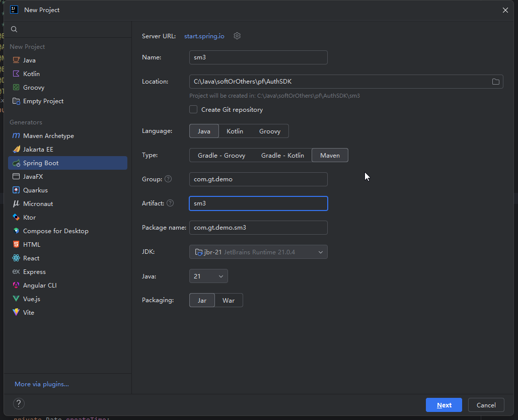Click the Package name input field
The image size is (518, 420).
[x=258, y=228]
